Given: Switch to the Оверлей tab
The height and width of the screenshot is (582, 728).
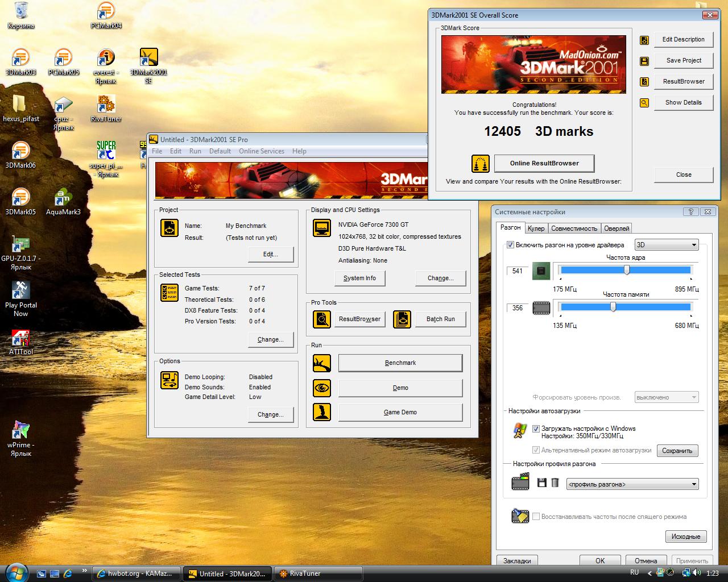Looking at the screenshot, I should pos(617,228).
